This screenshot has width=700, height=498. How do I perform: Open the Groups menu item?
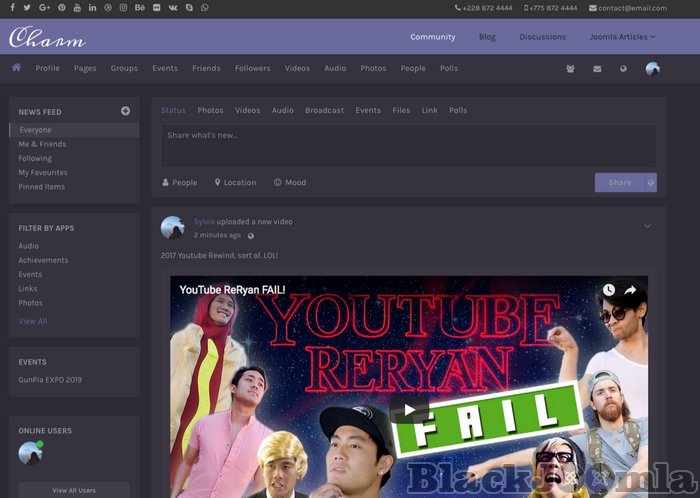(124, 69)
